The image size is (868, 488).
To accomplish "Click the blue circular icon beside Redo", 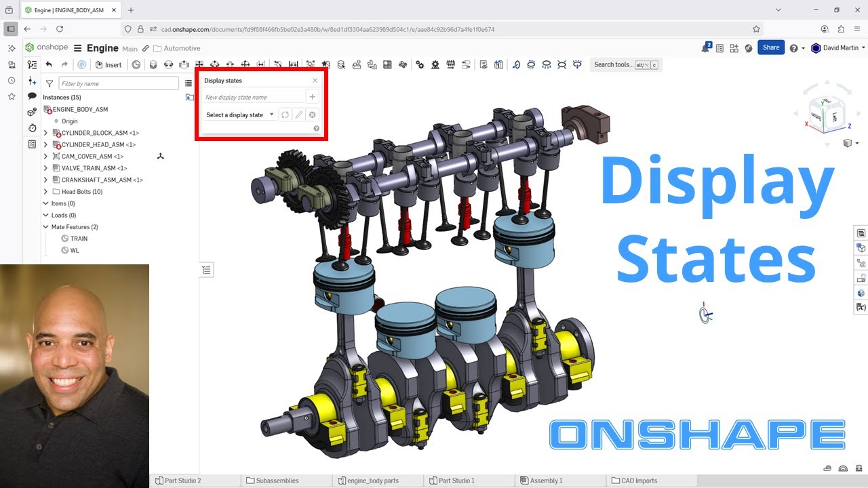I will (81, 64).
